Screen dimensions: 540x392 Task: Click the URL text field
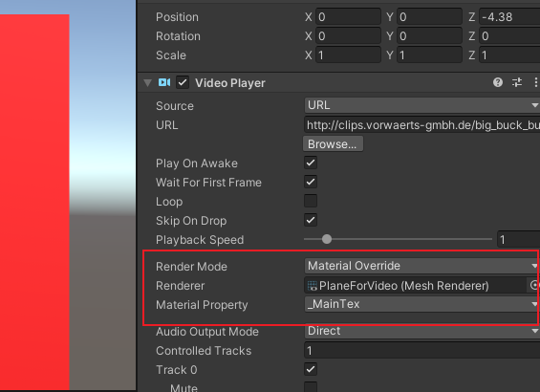pyautogui.click(x=421, y=124)
